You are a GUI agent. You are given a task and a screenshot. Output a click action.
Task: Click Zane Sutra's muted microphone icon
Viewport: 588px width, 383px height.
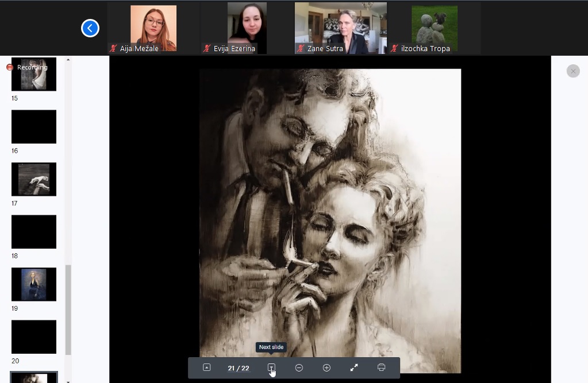pyautogui.click(x=301, y=48)
